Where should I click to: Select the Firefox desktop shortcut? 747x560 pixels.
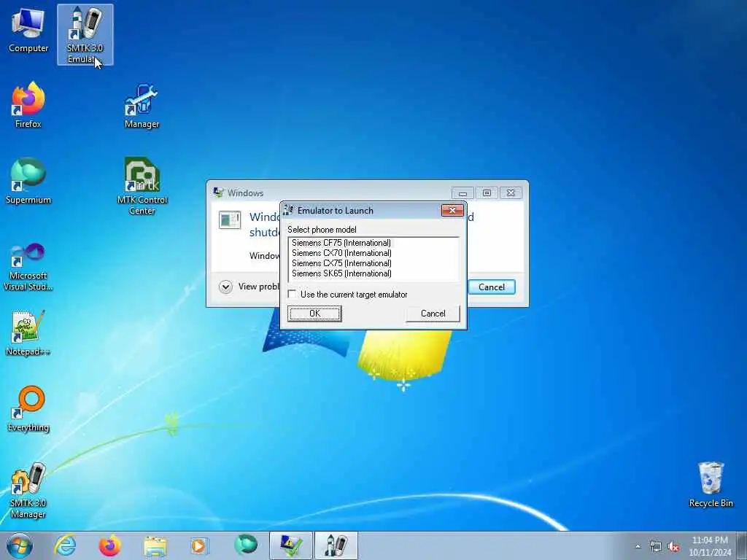point(28,106)
